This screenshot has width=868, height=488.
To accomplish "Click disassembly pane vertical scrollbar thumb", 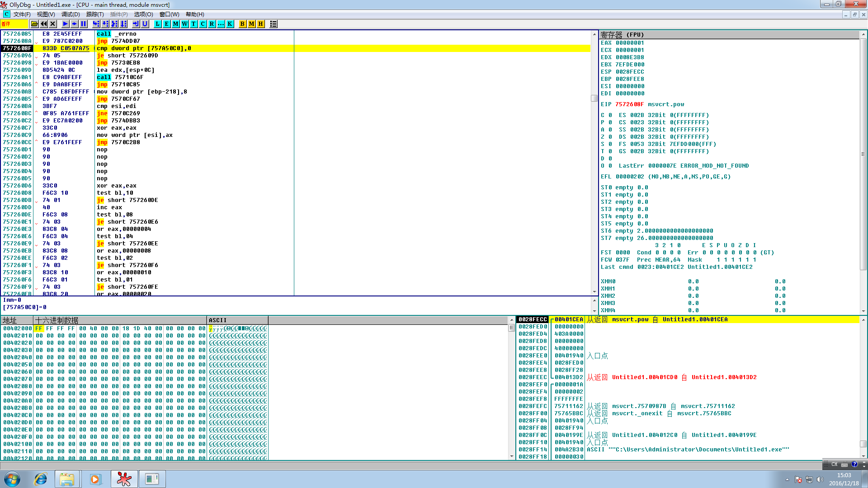I will 594,98.
